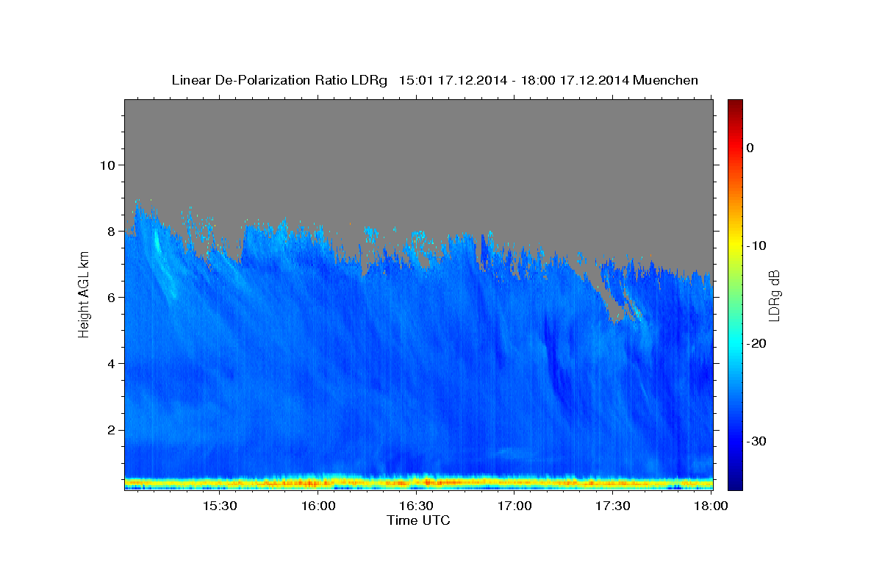This screenshot has width=882, height=588.
Task: Click the station name "Muenchen" in the title
Action: click(665, 80)
